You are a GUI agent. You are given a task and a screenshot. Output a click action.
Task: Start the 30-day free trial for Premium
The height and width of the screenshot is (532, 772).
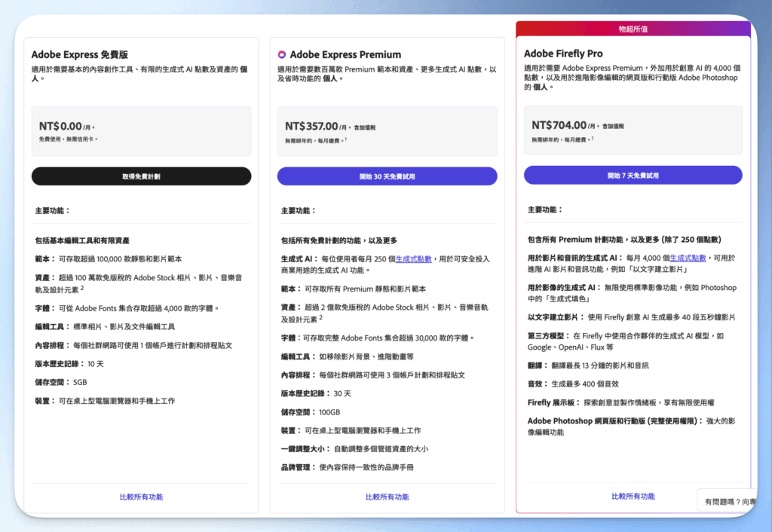tap(387, 176)
